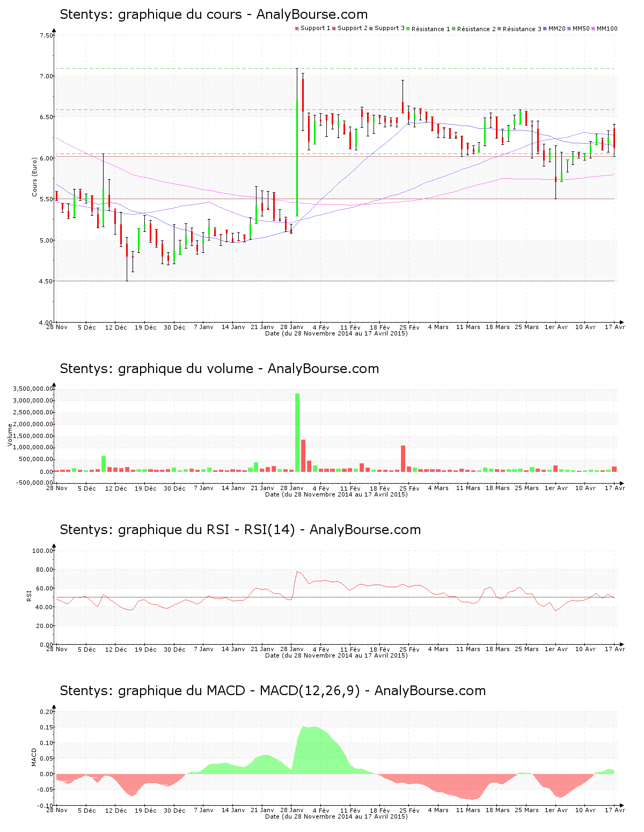Click the 'Cours (Euro)' axis label

click(35, 177)
